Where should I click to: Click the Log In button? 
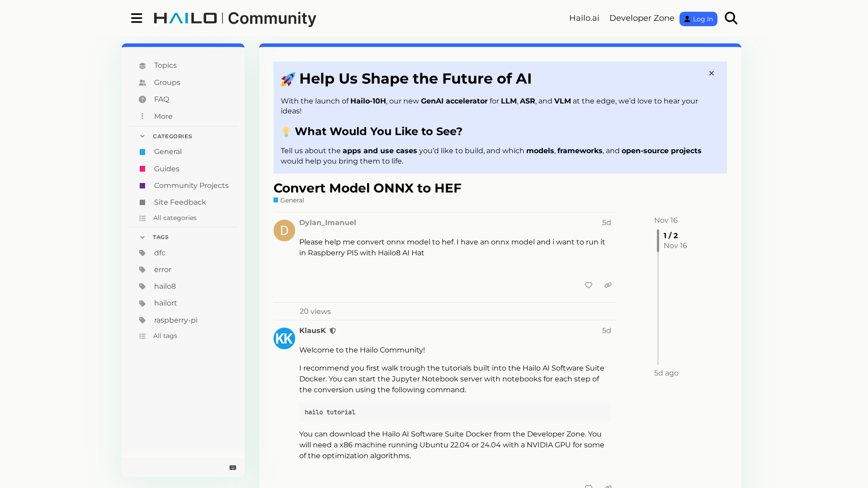[x=698, y=19]
